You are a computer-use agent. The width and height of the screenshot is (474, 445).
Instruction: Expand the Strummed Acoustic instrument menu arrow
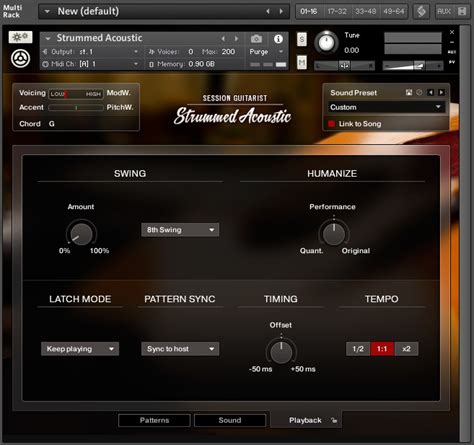tap(48, 39)
